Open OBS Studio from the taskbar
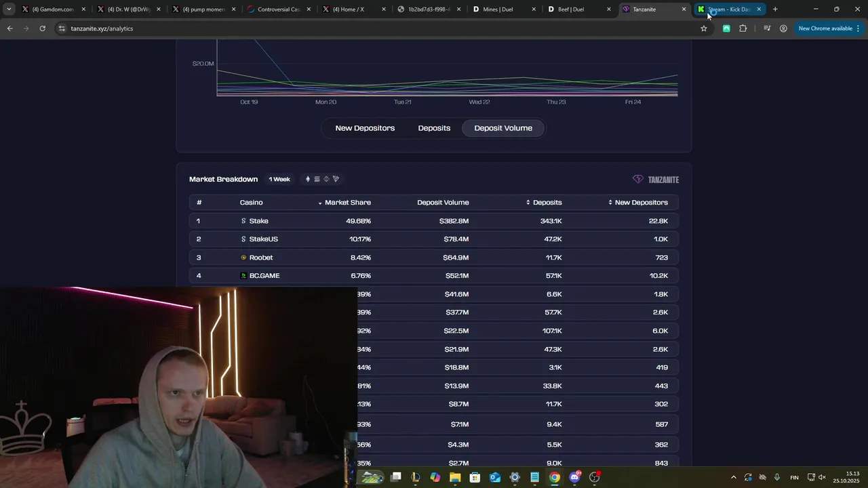 pyautogui.click(x=595, y=477)
